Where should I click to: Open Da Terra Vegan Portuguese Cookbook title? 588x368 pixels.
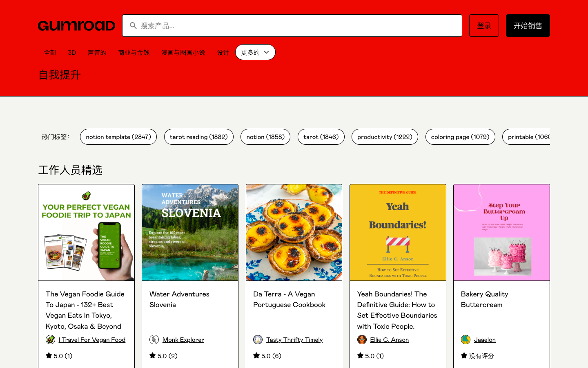click(x=289, y=299)
